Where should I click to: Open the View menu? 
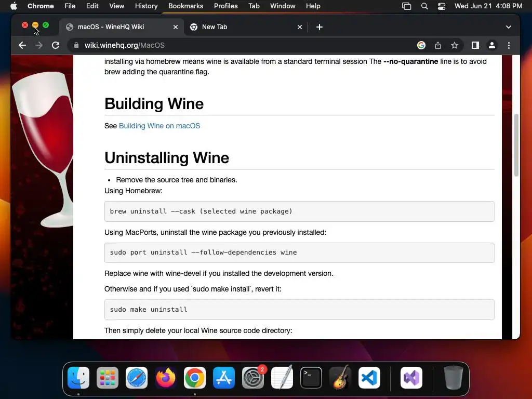click(x=117, y=6)
